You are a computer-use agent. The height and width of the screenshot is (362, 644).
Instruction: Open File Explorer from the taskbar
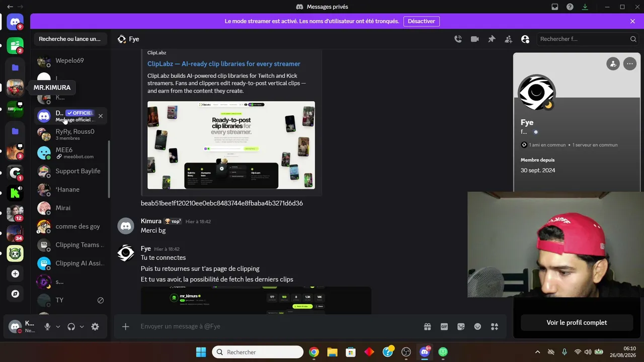tap(332, 352)
